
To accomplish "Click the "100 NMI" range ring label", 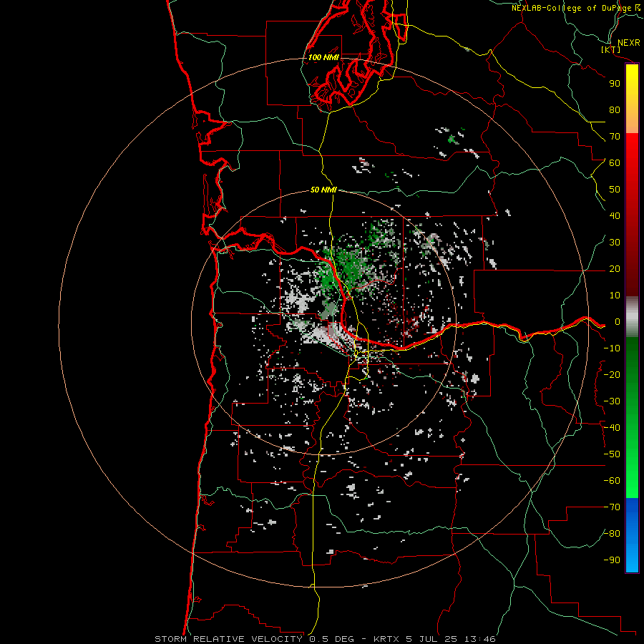I will 323,57.
